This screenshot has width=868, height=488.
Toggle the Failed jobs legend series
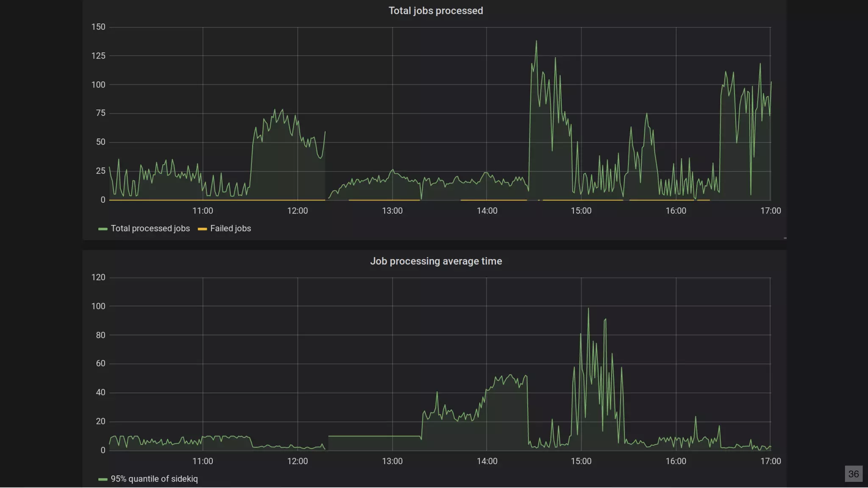click(230, 228)
